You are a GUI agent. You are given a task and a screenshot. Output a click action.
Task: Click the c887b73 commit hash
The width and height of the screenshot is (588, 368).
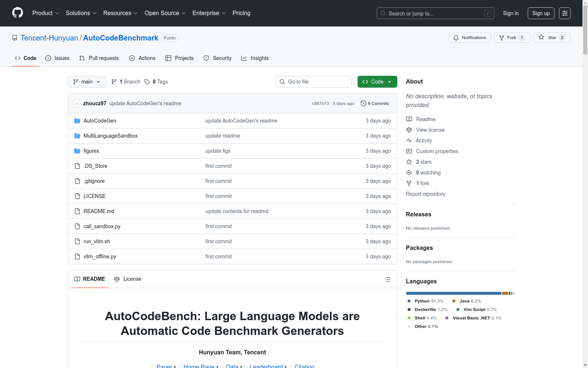coord(320,103)
